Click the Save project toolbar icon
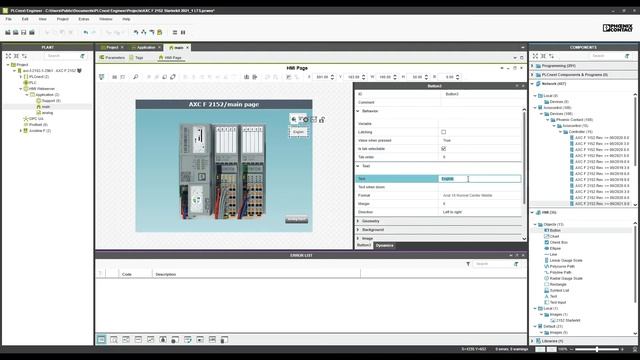640x360 pixels. tap(24, 32)
